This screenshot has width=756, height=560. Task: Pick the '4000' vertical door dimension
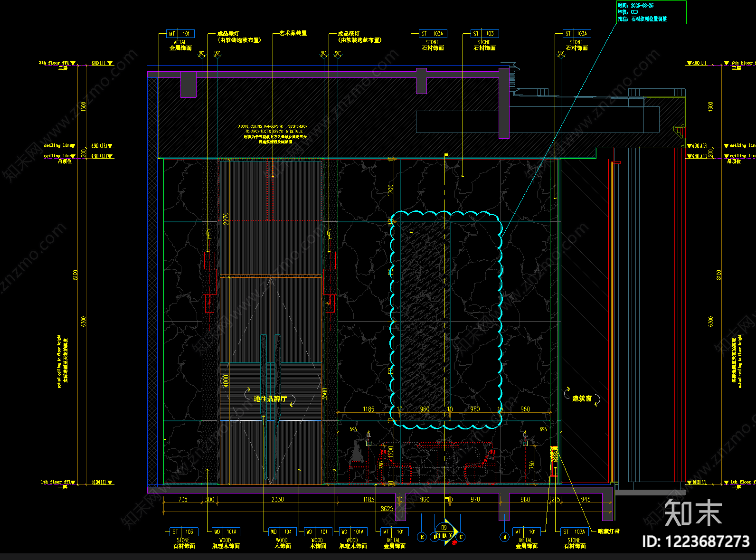point(226,381)
